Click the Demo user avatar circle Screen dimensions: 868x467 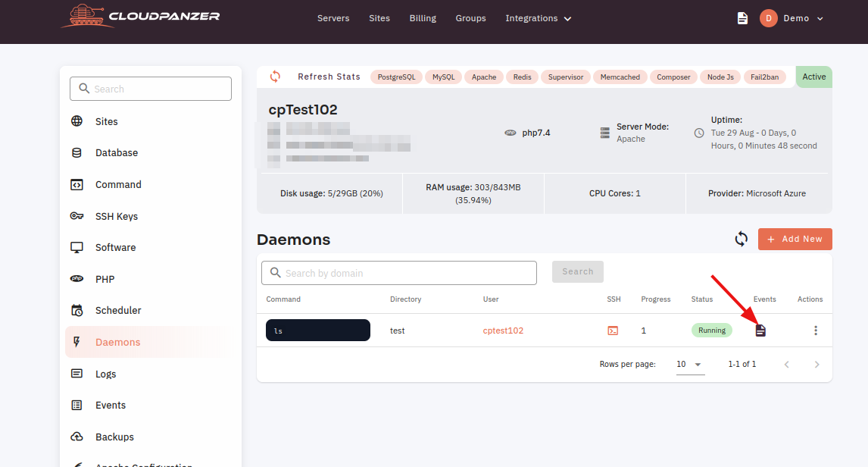tap(768, 18)
